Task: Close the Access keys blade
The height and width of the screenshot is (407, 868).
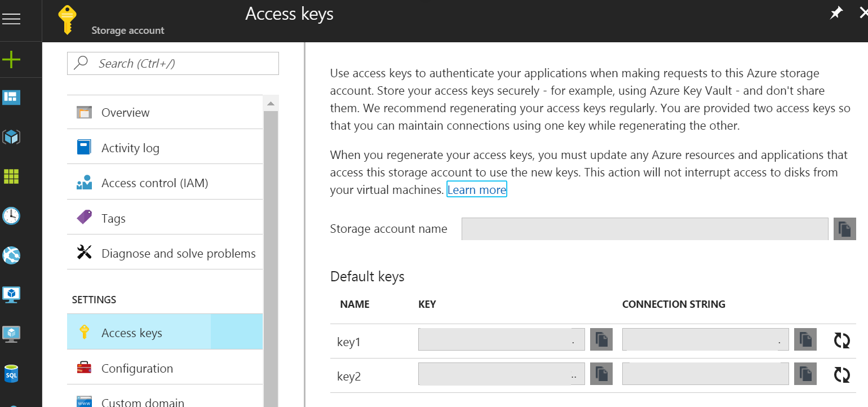Action: (x=863, y=13)
